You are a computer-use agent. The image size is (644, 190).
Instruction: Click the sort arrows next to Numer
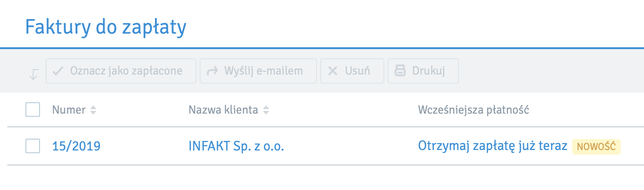(93, 110)
